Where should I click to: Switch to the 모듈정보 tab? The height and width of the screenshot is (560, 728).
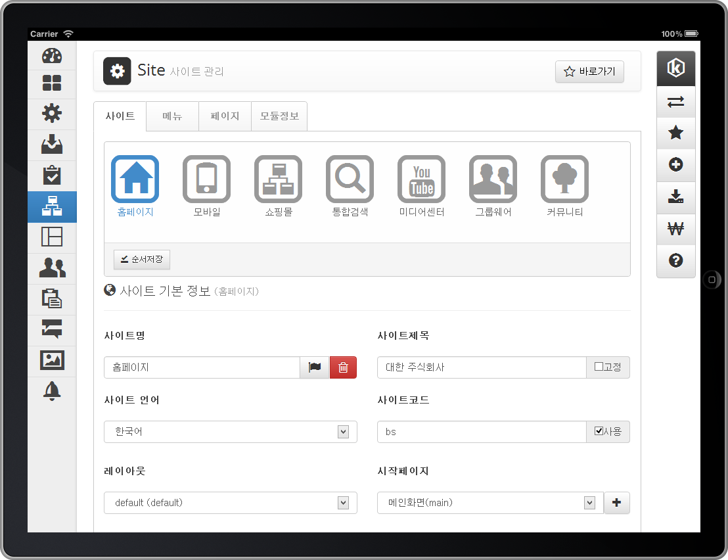(x=279, y=116)
